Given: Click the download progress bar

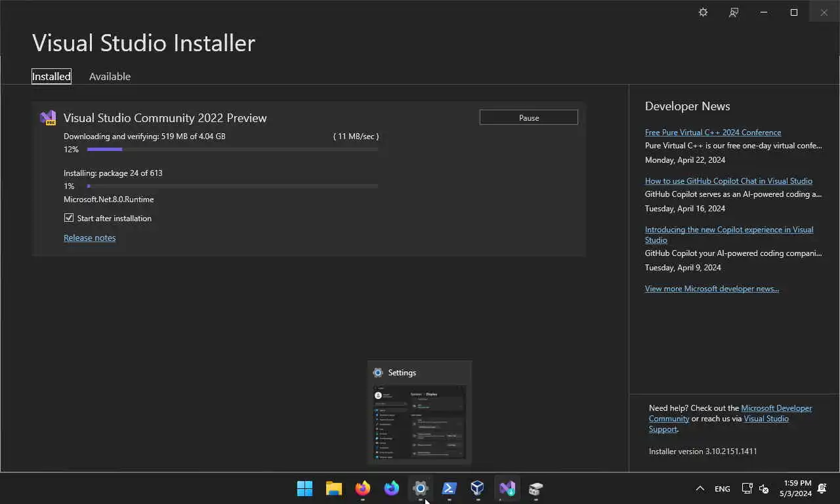Looking at the screenshot, I should [232, 150].
